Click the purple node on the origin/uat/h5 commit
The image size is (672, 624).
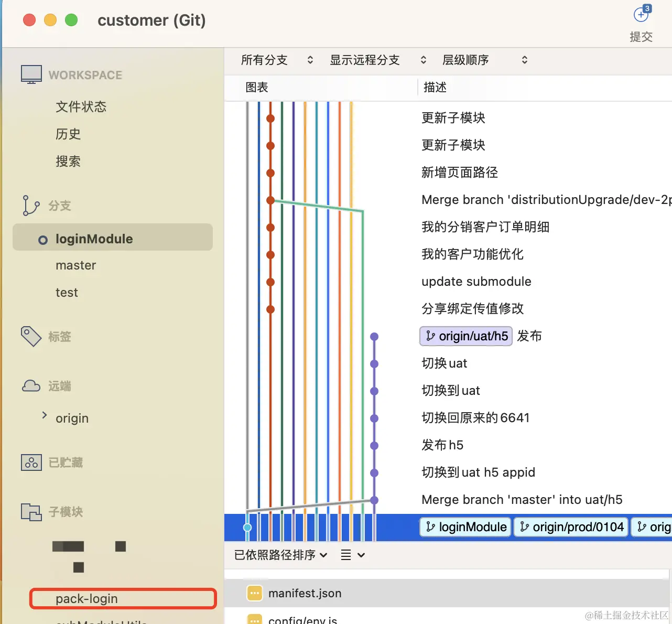pyautogui.click(x=374, y=337)
